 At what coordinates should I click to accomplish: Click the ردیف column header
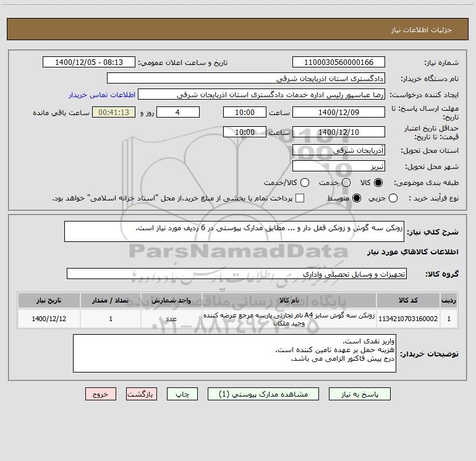coord(449,301)
